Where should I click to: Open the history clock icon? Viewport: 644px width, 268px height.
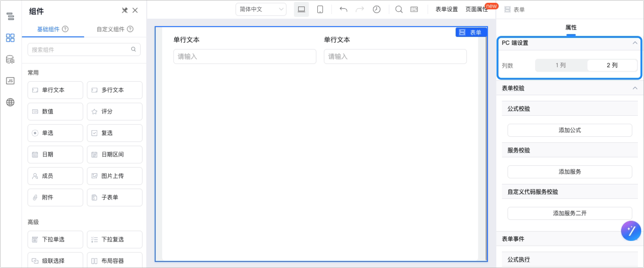coord(377,9)
